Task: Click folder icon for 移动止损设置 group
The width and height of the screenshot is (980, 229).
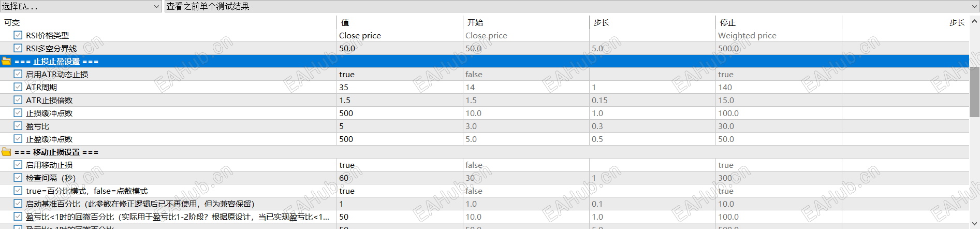Action: click(x=6, y=152)
